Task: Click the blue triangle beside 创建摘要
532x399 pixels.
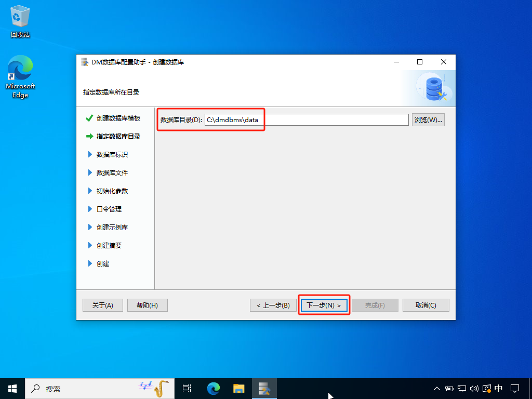Action: (90, 245)
